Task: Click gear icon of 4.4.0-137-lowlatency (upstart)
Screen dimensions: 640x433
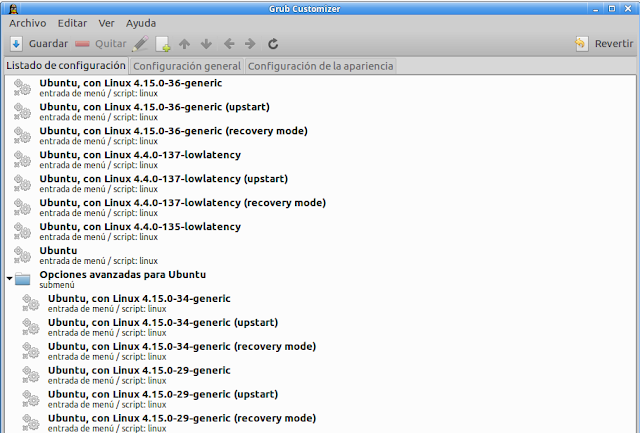Action: pos(22,184)
